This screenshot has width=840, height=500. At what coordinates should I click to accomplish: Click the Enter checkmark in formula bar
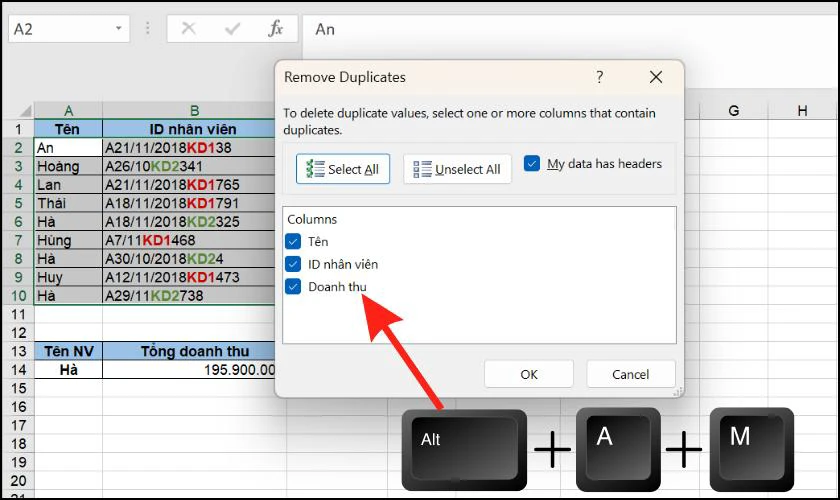tap(232, 29)
